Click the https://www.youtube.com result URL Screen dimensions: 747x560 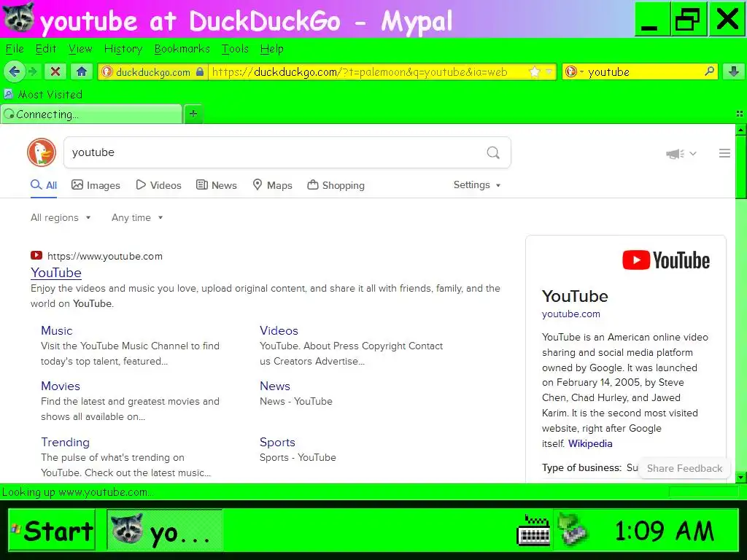(x=105, y=256)
